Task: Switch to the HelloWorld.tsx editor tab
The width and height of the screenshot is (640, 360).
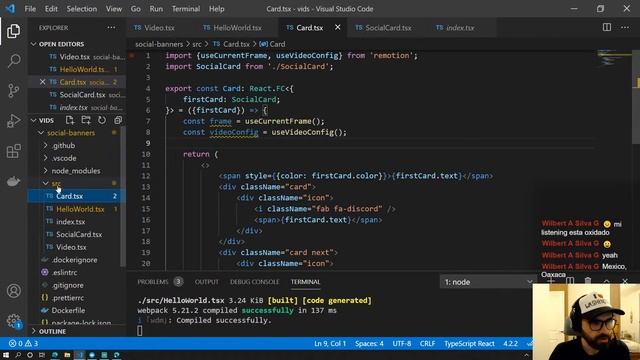Action: click(x=237, y=28)
